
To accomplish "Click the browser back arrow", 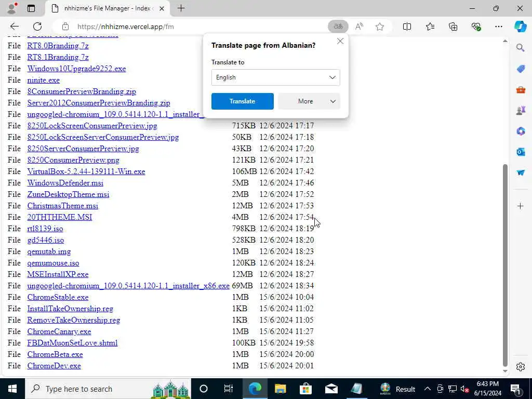I will pyautogui.click(x=14, y=26).
